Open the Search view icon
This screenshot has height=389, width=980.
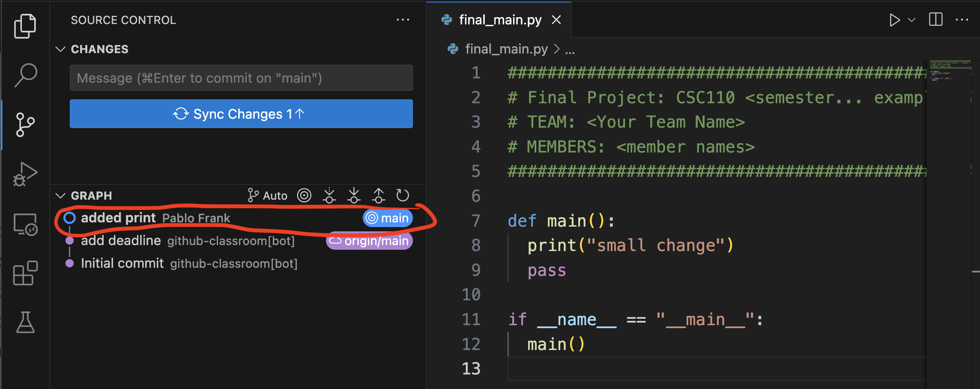click(x=25, y=75)
